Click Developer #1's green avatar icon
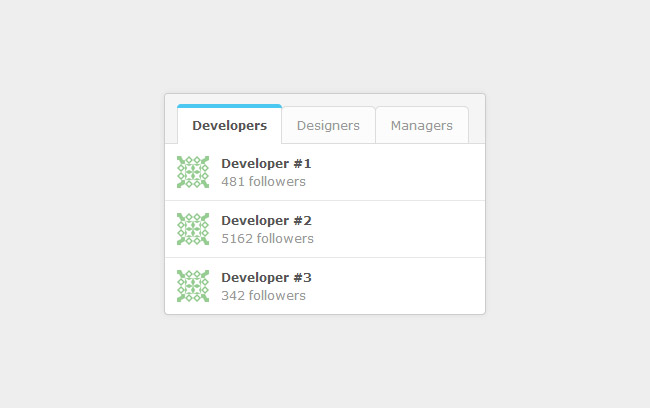 coord(193,172)
